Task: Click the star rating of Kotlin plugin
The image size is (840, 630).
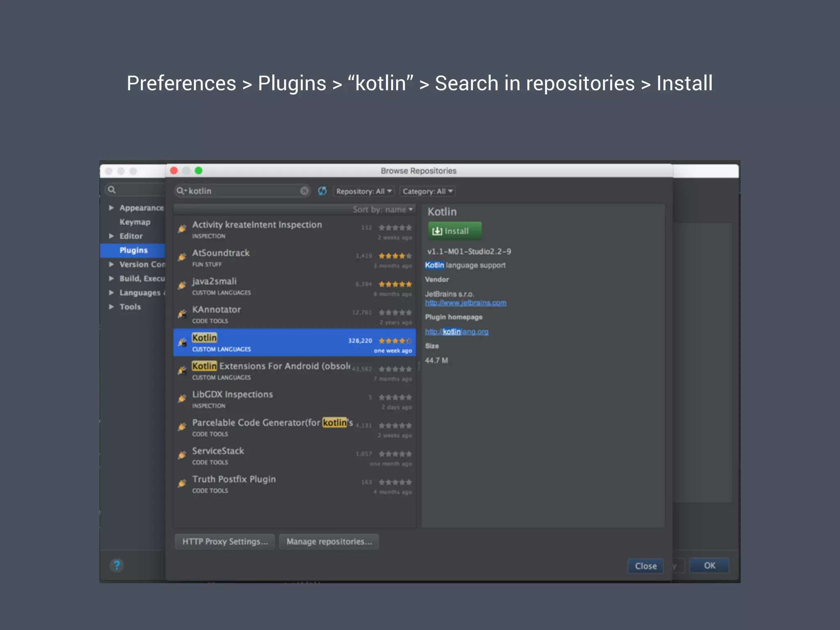Action: [395, 341]
